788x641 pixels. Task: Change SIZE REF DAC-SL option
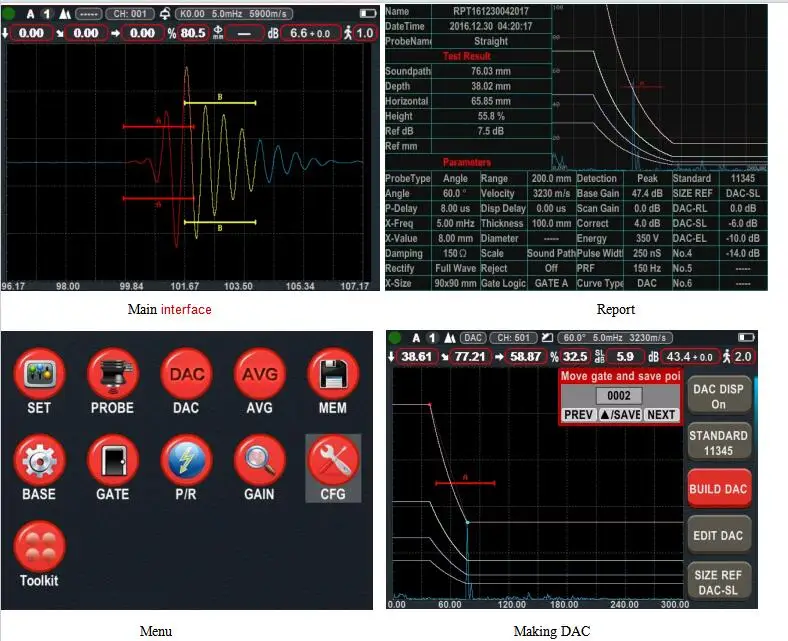pyautogui.click(x=718, y=582)
